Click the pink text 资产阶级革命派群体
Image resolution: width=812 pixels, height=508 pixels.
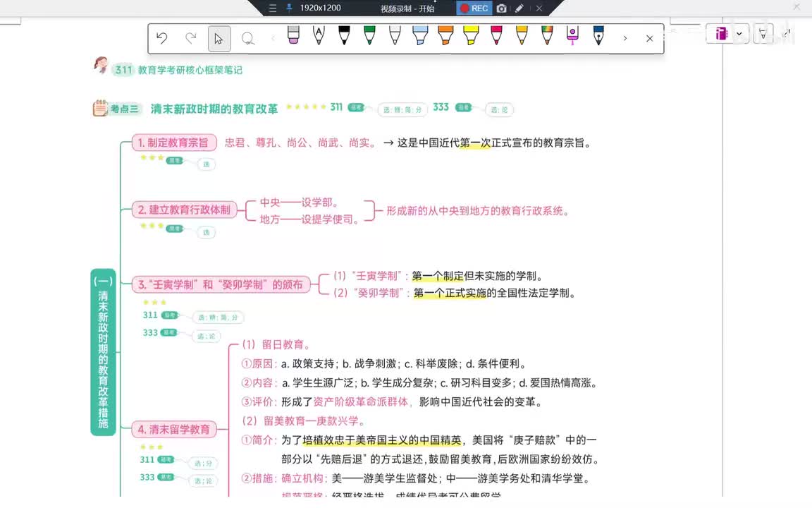[360, 401]
